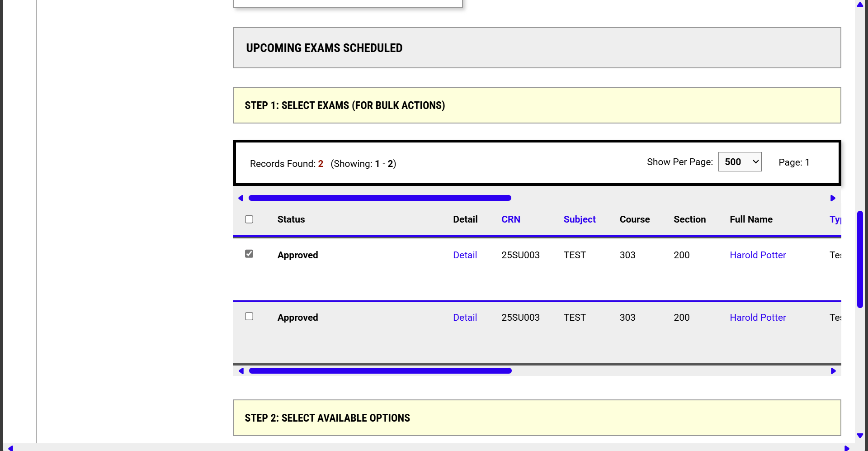Click the horizontal scrollbar thumb above the table
Image resolution: width=868 pixels, height=451 pixels.
[x=380, y=198]
